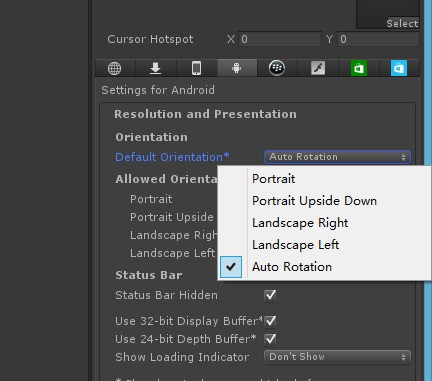This screenshot has width=432, height=381.
Task: Click the Status Bar Hidden label
Action: [x=166, y=295]
